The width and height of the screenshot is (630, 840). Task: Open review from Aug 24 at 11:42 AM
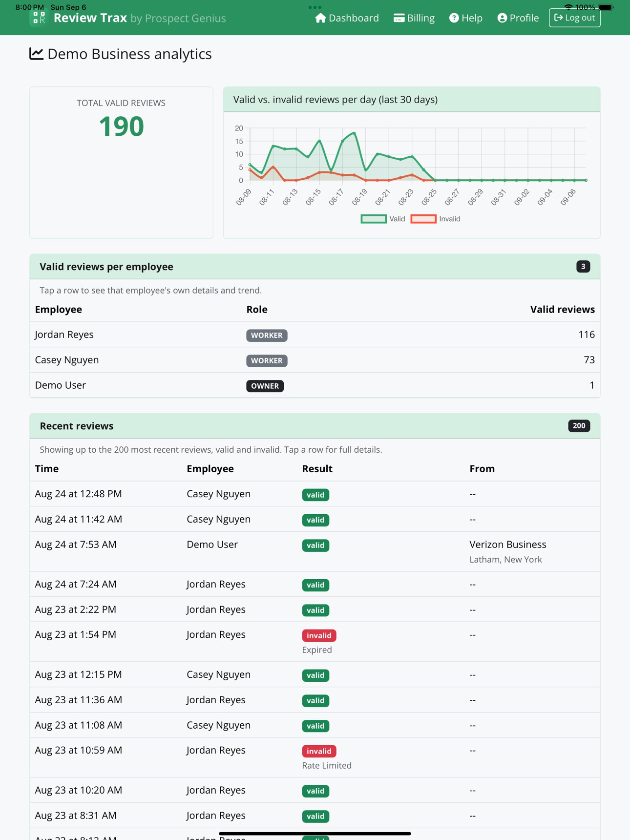click(x=315, y=519)
